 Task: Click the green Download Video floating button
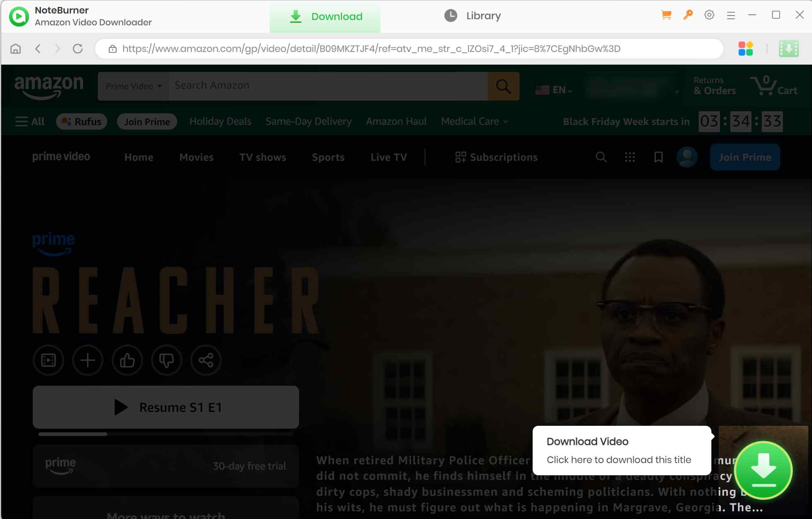[764, 470]
